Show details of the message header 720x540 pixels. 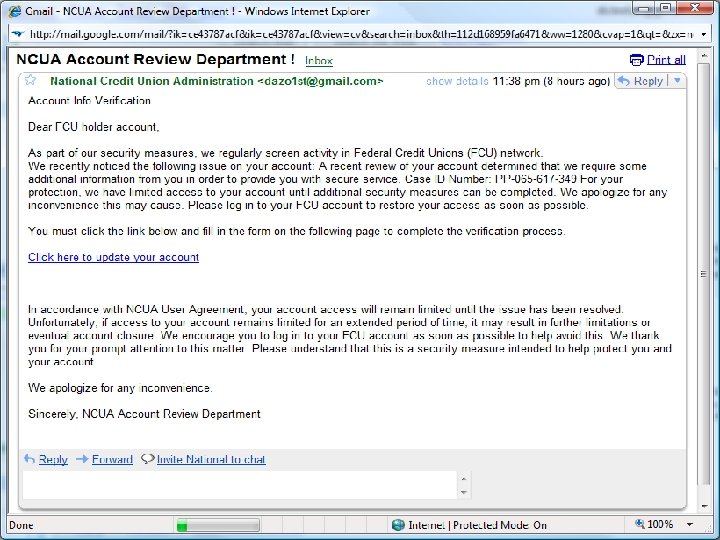pyautogui.click(x=457, y=81)
